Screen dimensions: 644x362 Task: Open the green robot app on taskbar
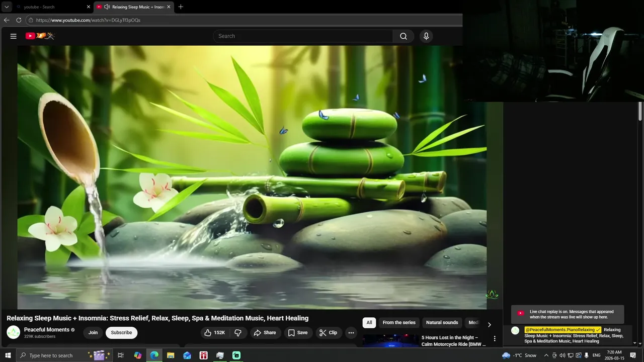236,355
